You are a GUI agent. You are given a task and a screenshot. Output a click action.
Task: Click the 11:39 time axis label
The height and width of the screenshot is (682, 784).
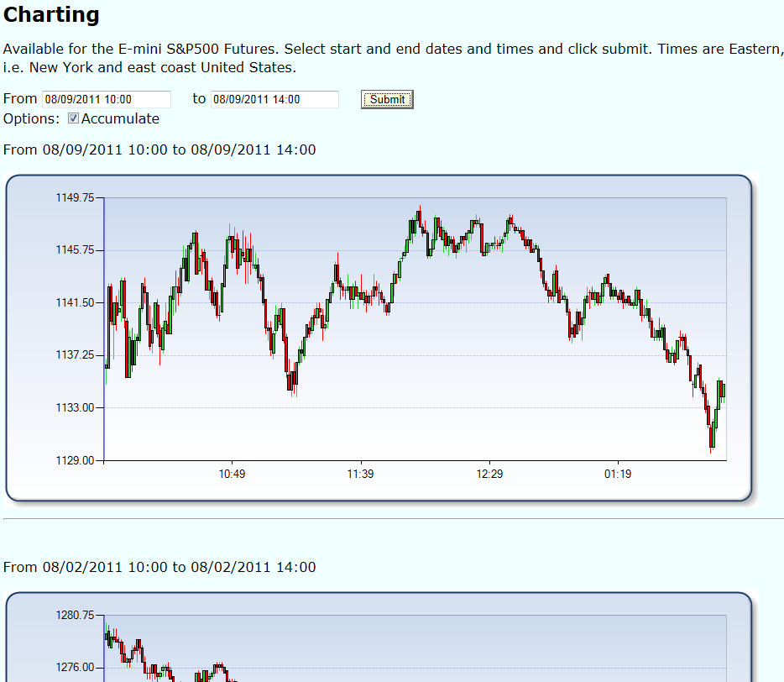[360, 474]
